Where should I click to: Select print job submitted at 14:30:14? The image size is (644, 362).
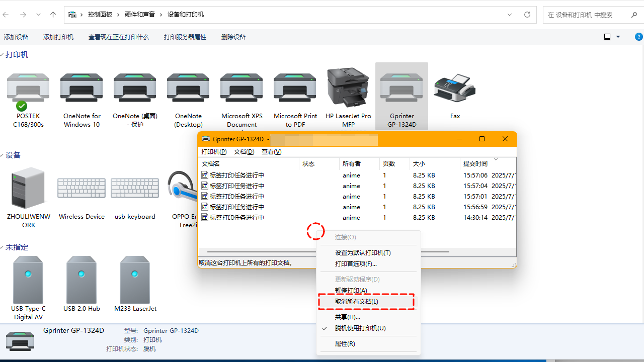357,218
